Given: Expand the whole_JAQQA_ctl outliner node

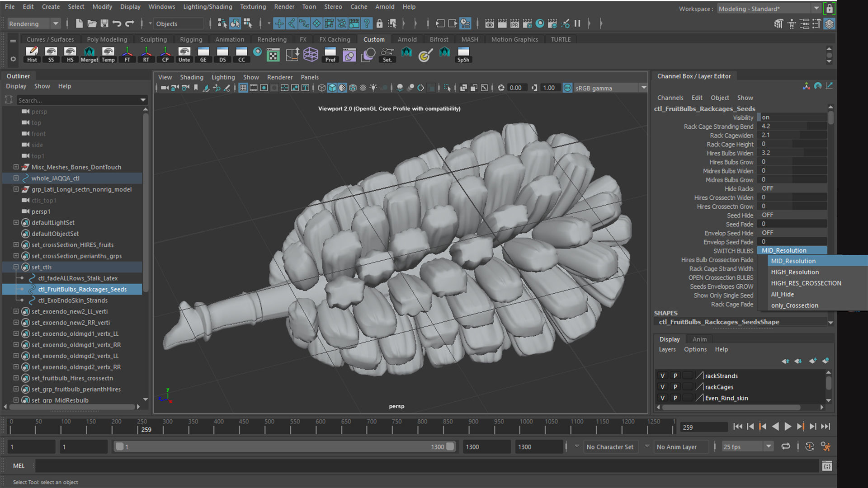Looking at the screenshot, I should (16, 178).
